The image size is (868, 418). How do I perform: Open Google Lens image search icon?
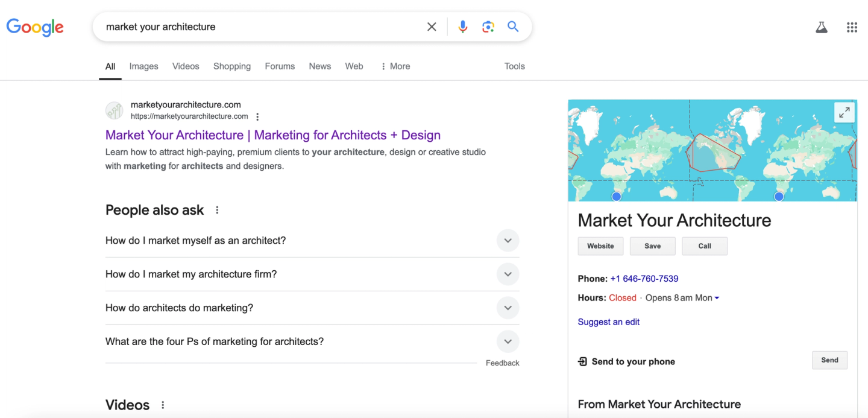(x=488, y=27)
